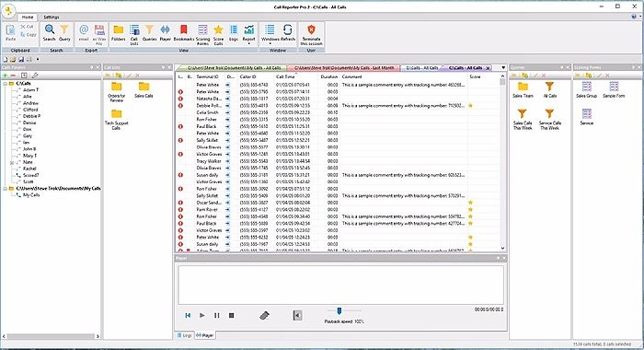Viewport: 644px width, 350px height.
Task: Open the Service scoring form
Action: point(587,117)
